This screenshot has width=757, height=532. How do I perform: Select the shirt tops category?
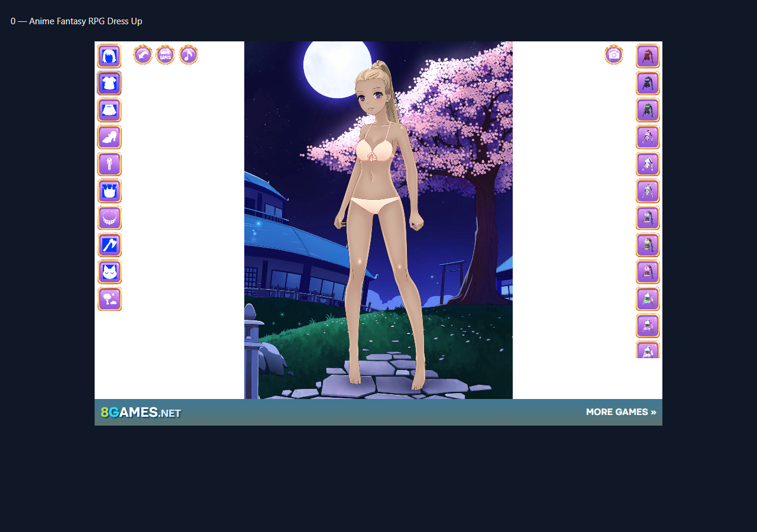click(109, 83)
